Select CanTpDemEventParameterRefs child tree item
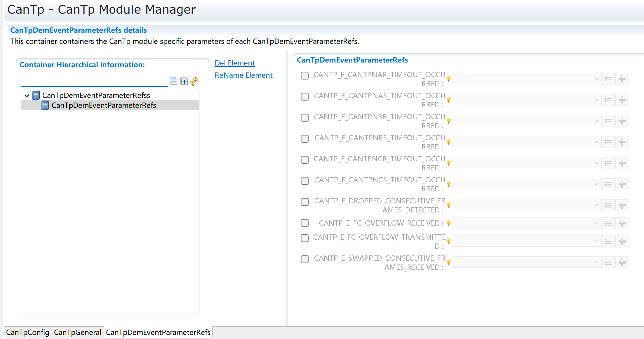This screenshot has height=339, width=644. tap(104, 105)
